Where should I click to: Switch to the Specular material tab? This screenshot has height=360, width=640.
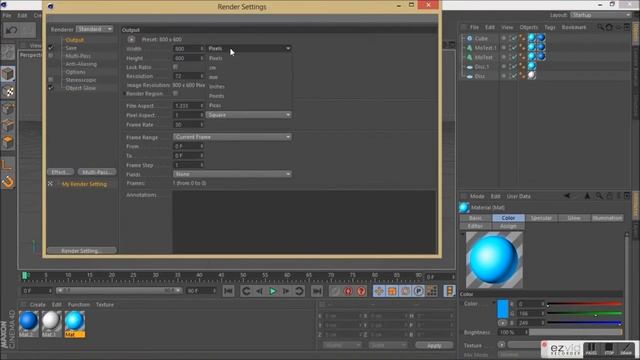541,218
